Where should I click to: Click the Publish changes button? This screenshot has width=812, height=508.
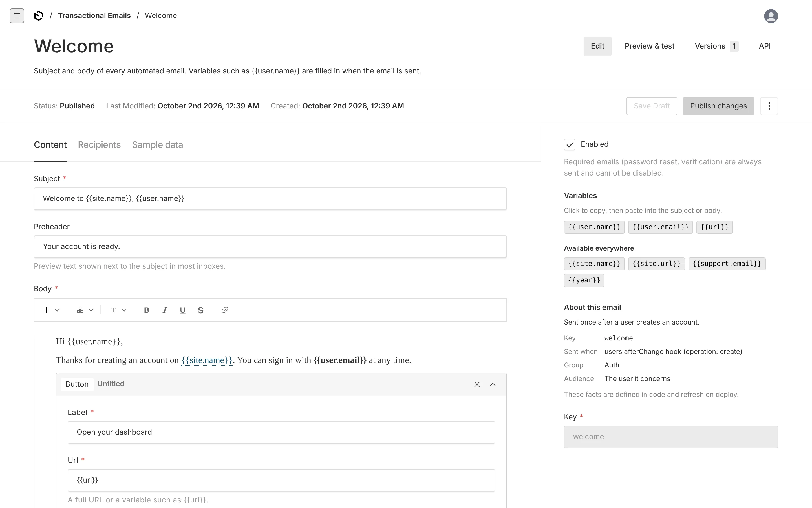(x=718, y=106)
